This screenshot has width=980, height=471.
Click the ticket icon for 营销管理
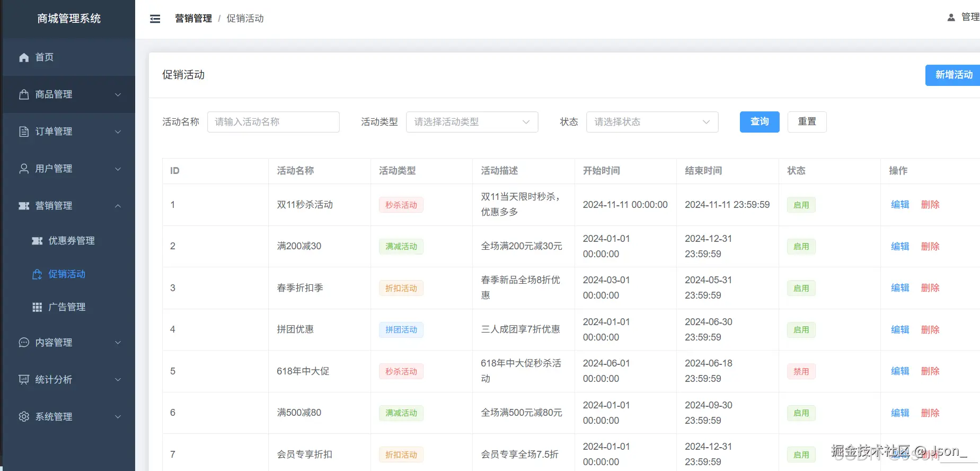click(24, 206)
